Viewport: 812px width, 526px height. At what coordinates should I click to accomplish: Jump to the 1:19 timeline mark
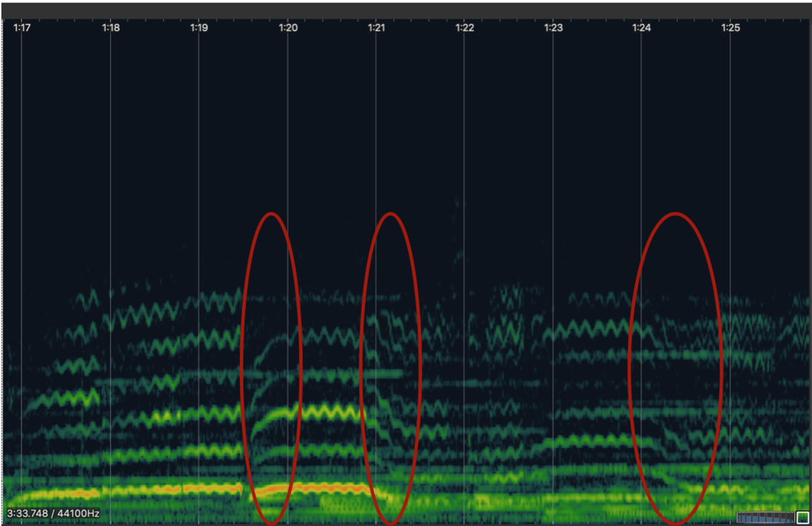pos(199,28)
